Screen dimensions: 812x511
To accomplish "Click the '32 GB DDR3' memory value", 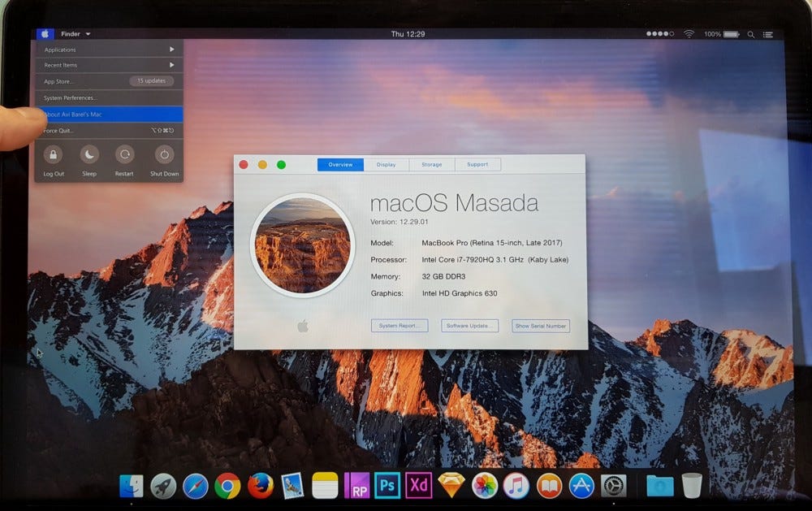I will [x=444, y=276].
